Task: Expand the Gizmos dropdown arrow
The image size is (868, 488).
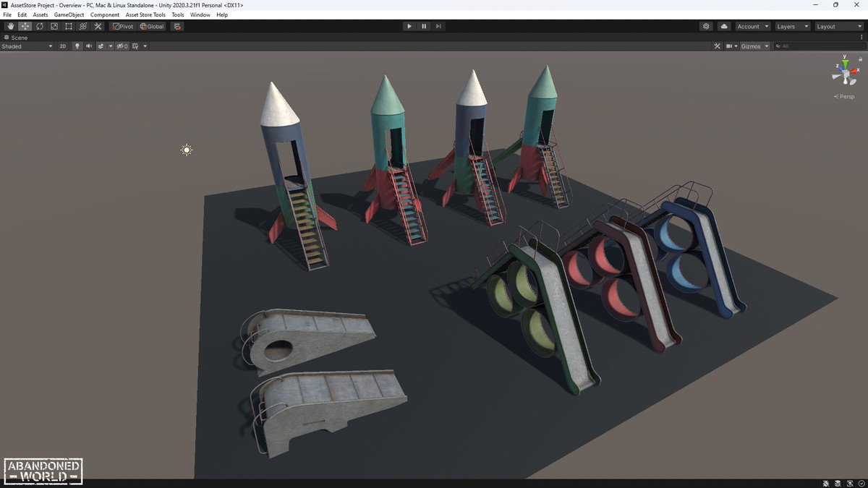Action: (767, 46)
